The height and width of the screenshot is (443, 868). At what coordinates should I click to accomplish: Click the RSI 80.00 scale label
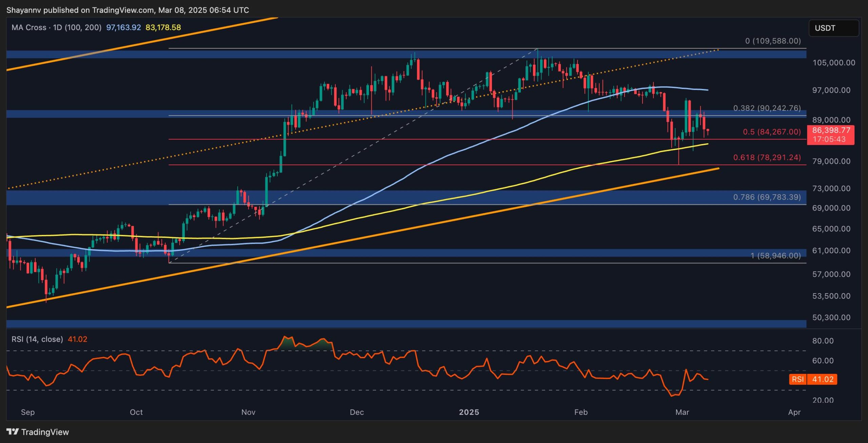coord(823,341)
